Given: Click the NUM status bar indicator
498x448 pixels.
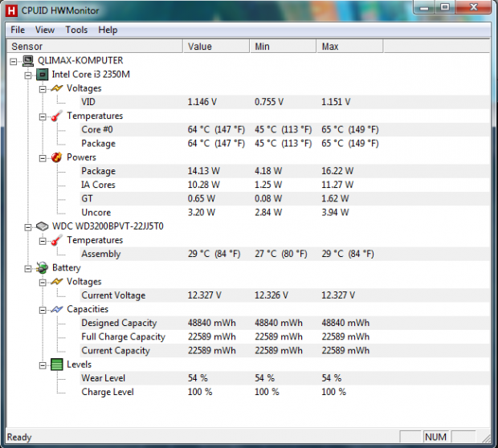Looking at the screenshot, I should [x=435, y=438].
